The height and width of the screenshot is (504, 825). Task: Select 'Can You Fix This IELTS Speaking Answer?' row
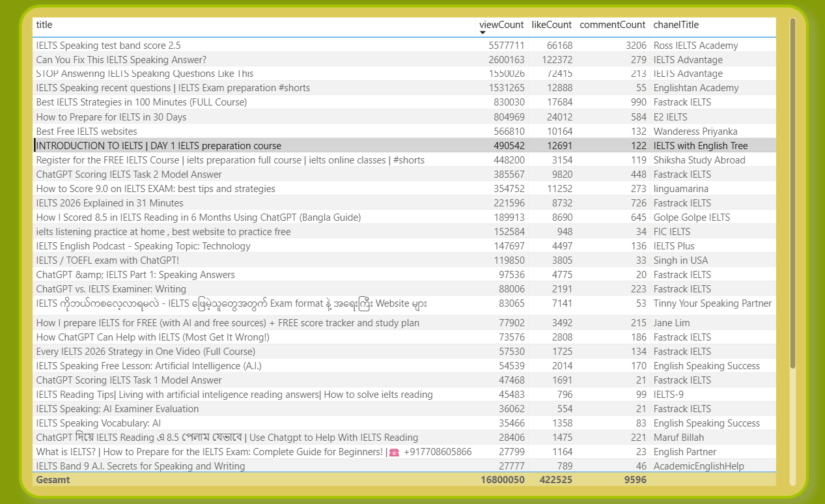[x=121, y=60]
